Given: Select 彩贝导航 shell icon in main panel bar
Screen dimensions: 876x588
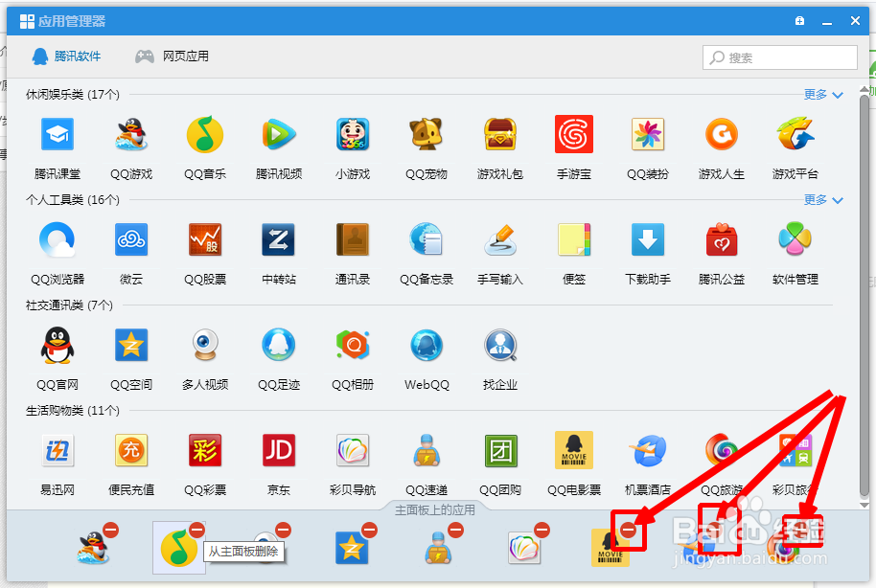Looking at the screenshot, I should pyautogui.click(x=524, y=549).
